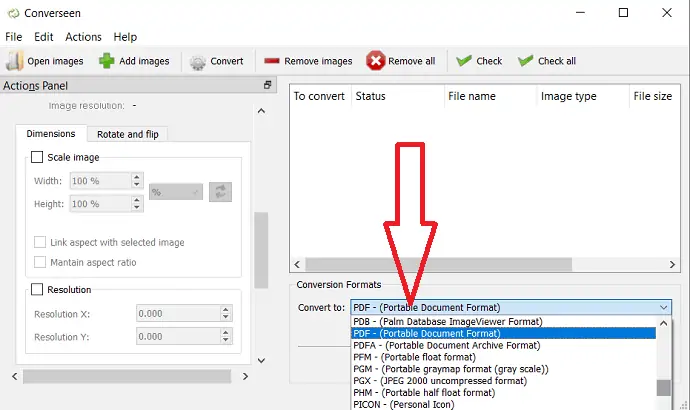Choose PDFA Portable Document Archive Format
This screenshot has width=690, height=410.
click(503, 345)
